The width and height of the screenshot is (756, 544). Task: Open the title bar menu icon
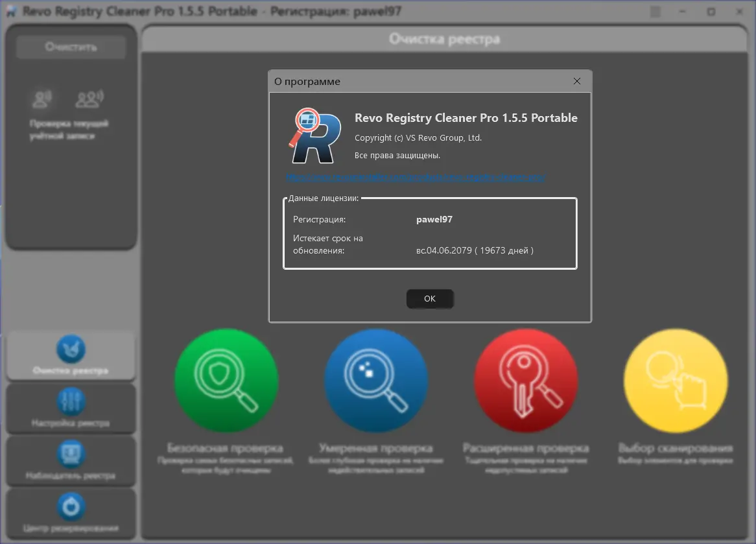point(656,12)
